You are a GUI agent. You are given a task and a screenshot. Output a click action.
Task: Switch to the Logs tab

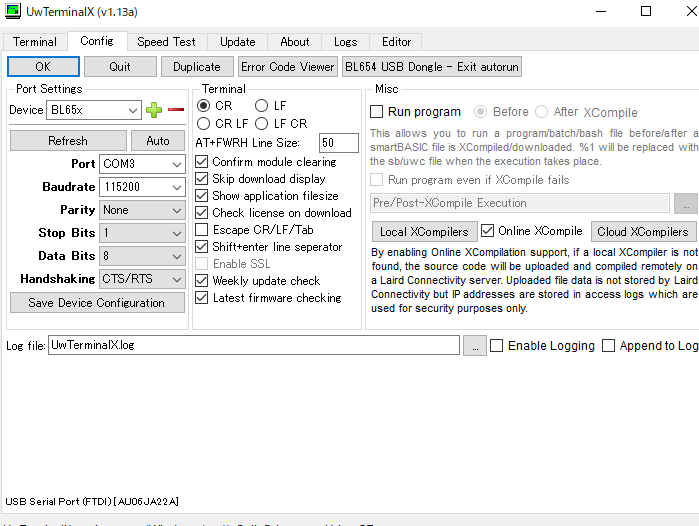(345, 42)
